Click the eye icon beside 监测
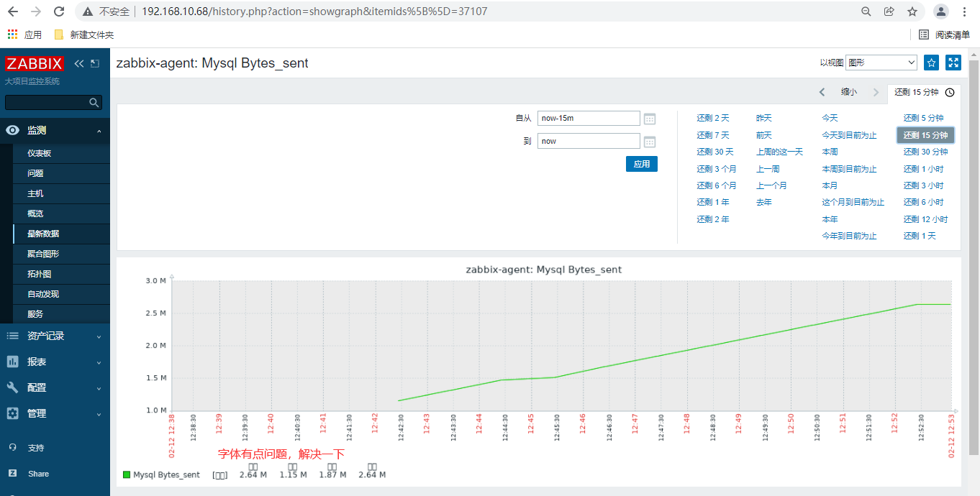Screen dimensions: 980x496 tap(12, 130)
